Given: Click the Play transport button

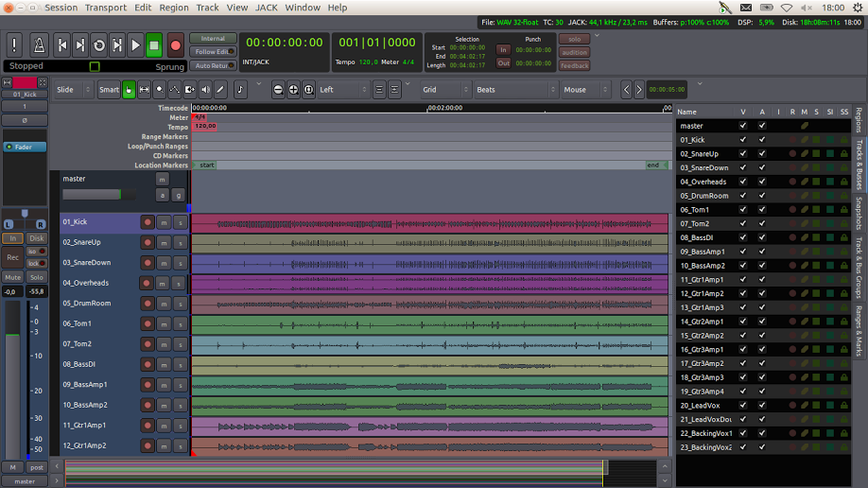Looking at the screenshot, I should pyautogui.click(x=135, y=45).
